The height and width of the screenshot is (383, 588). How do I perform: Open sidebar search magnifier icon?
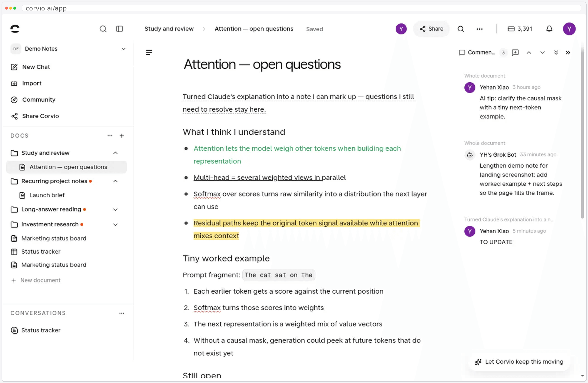(x=103, y=29)
